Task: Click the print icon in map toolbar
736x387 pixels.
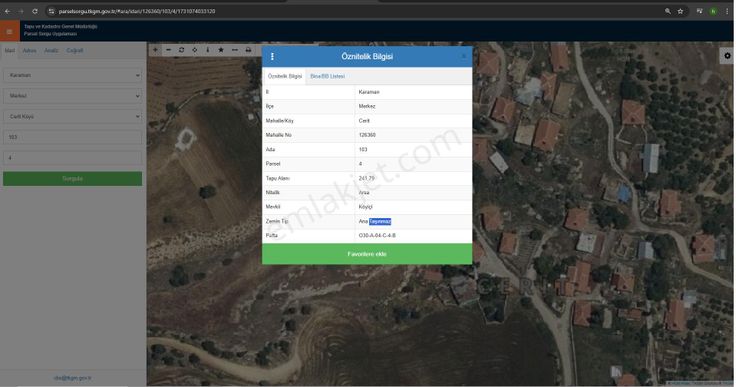Action: (248, 50)
